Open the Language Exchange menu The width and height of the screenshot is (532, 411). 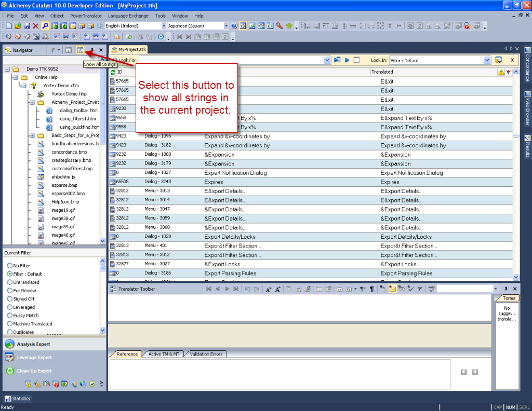coord(128,16)
